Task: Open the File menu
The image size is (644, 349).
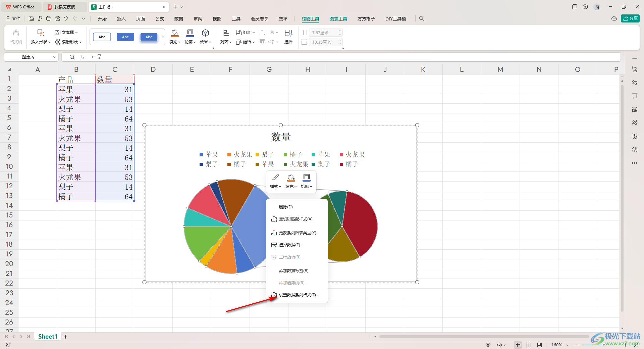Action: pyautogui.click(x=13, y=19)
